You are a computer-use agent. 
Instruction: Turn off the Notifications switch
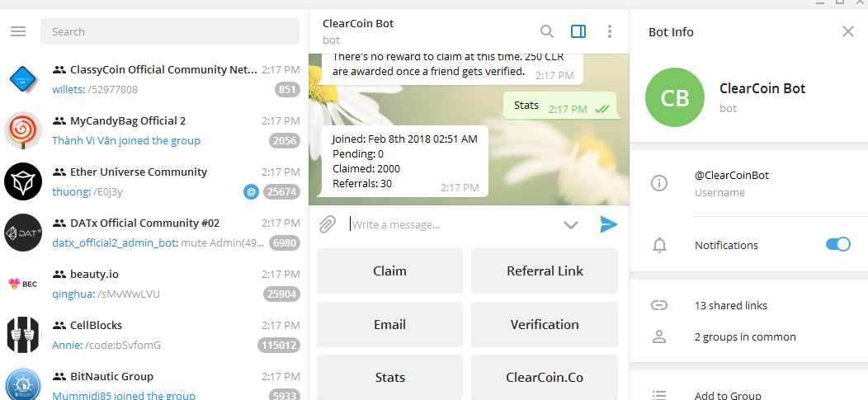[837, 244]
